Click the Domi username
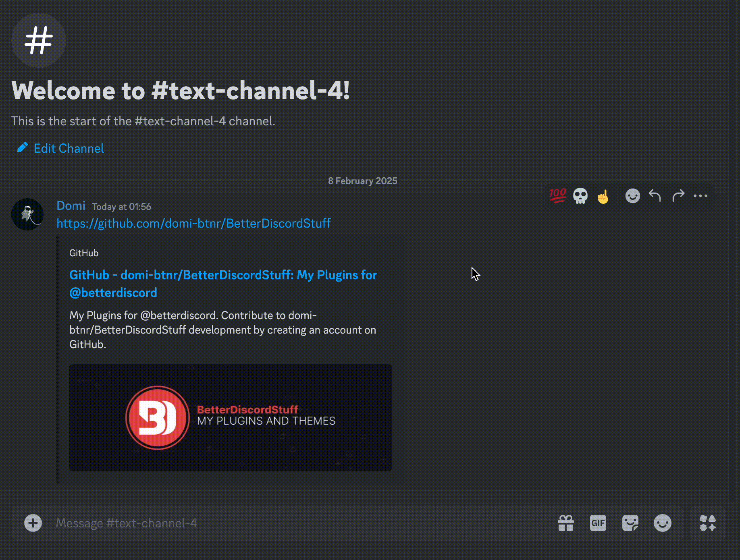 click(71, 206)
